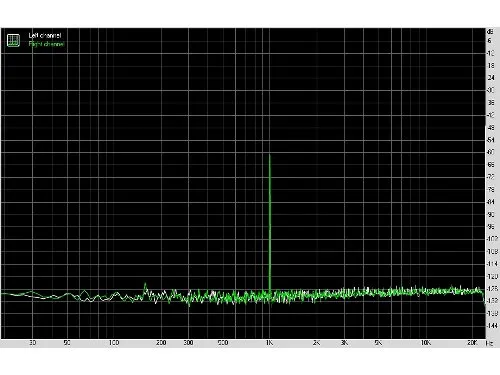Click the Hz unit label on the axis
500x375 pixels.
click(489, 343)
